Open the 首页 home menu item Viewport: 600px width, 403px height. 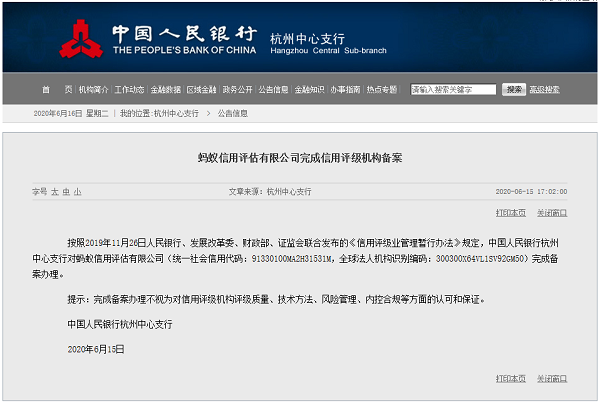pos(57,90)
